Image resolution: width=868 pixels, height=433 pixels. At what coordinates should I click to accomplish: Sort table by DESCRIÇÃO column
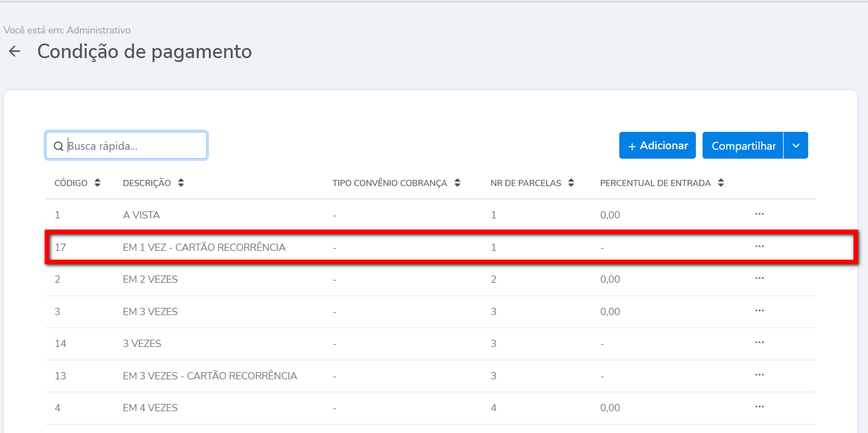(x=181, y=183)
